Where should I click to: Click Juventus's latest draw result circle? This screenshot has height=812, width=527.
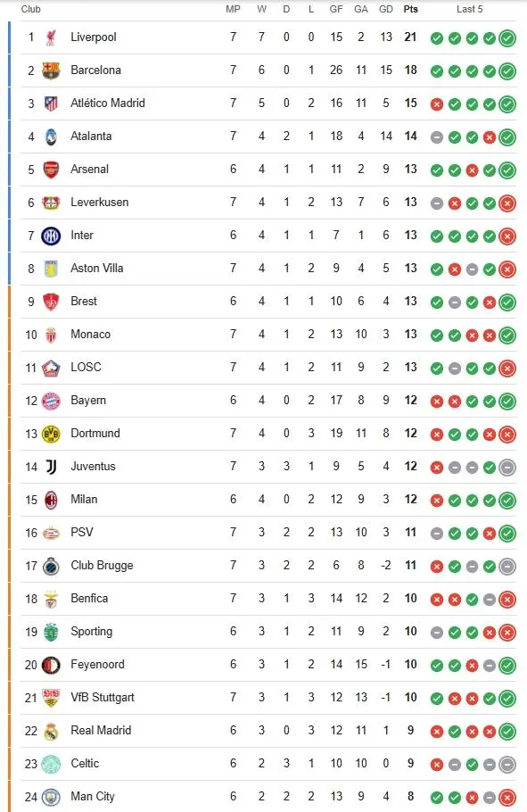pyautogui.click(x=507, y=467)
